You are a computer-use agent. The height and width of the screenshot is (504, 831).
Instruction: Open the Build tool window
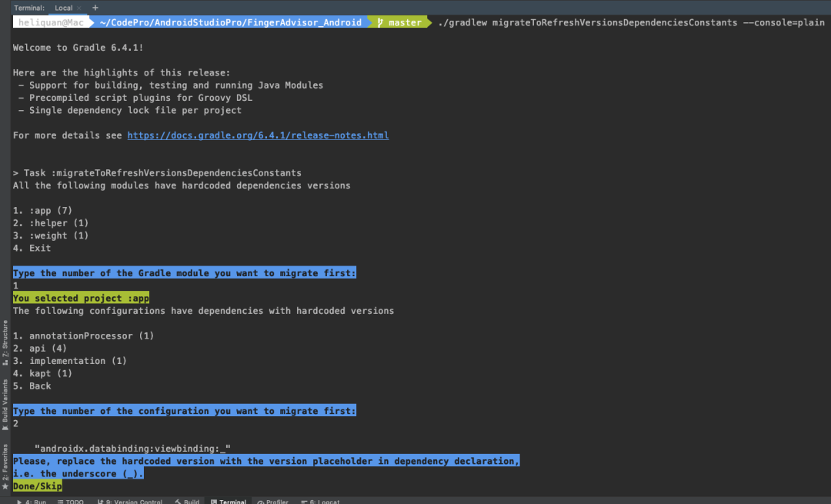pos(187,502)
